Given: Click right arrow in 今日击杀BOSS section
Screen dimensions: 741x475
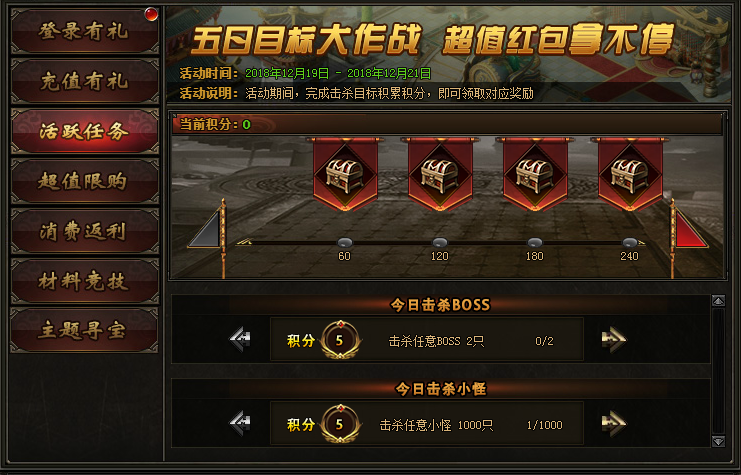Looking at the screenshot, I should click(613, 339).
